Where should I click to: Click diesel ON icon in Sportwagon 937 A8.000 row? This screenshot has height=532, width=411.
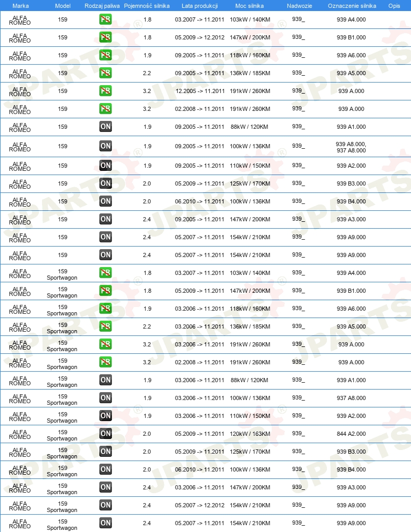(x=106, y=398)
